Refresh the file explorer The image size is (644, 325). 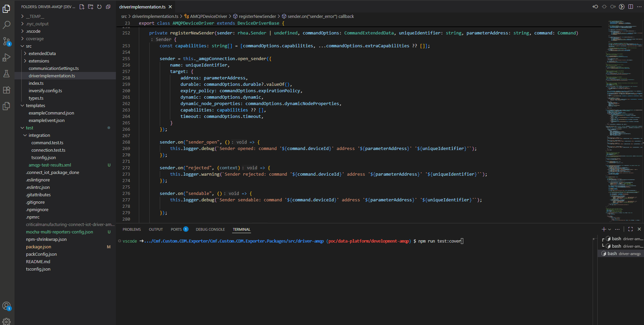pos(99,7)
